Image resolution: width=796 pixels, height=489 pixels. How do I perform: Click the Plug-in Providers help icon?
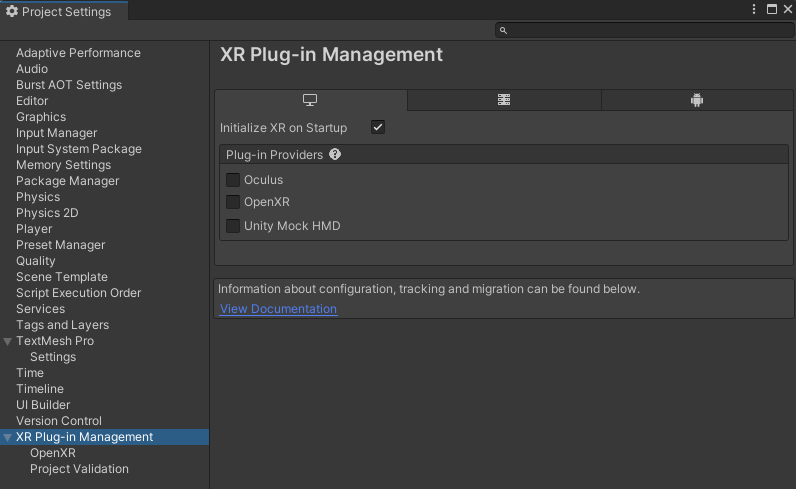(x=335, y=155)
